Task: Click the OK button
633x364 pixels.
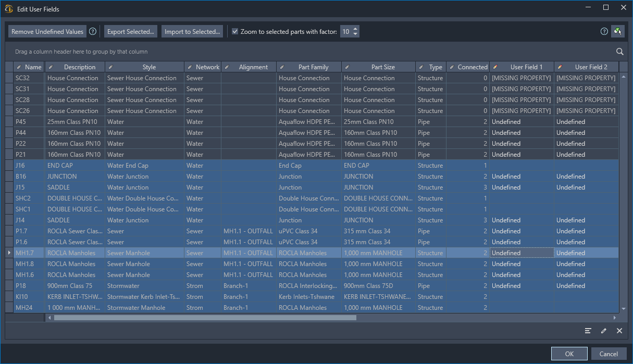Action: tap(569, 354)
